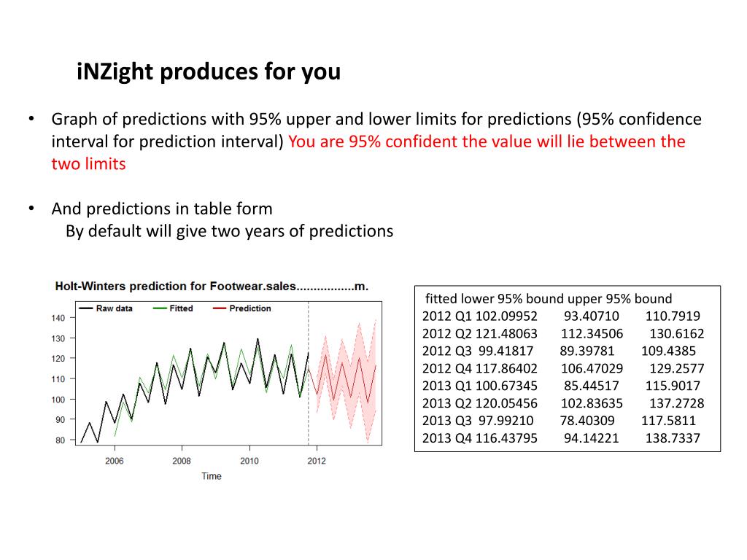
Task: Click the 140 tick on y-axis
Action: [x=58, y=318]
